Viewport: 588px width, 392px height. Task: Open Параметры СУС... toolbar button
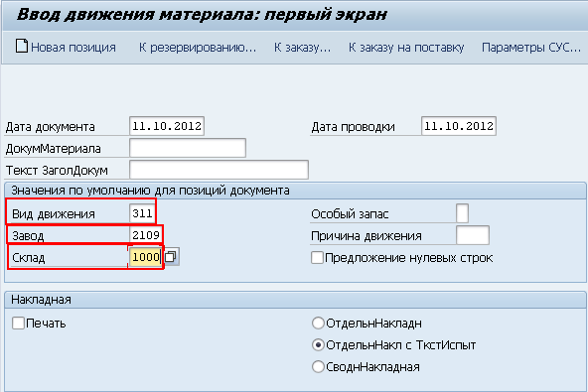tap(531, 48)
